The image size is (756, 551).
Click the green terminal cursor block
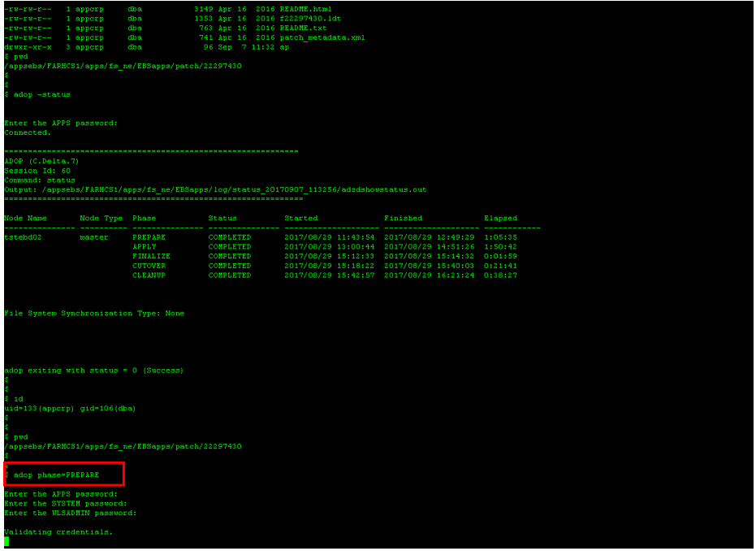click(x=6, y=542)
